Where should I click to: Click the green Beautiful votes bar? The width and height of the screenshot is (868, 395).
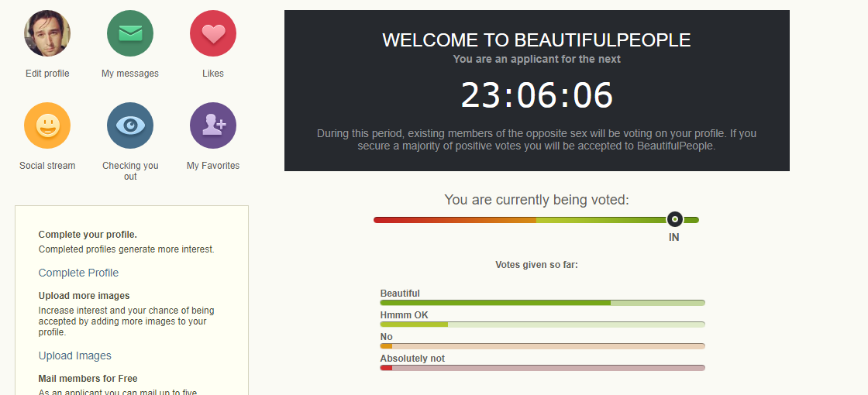point(542,303)
